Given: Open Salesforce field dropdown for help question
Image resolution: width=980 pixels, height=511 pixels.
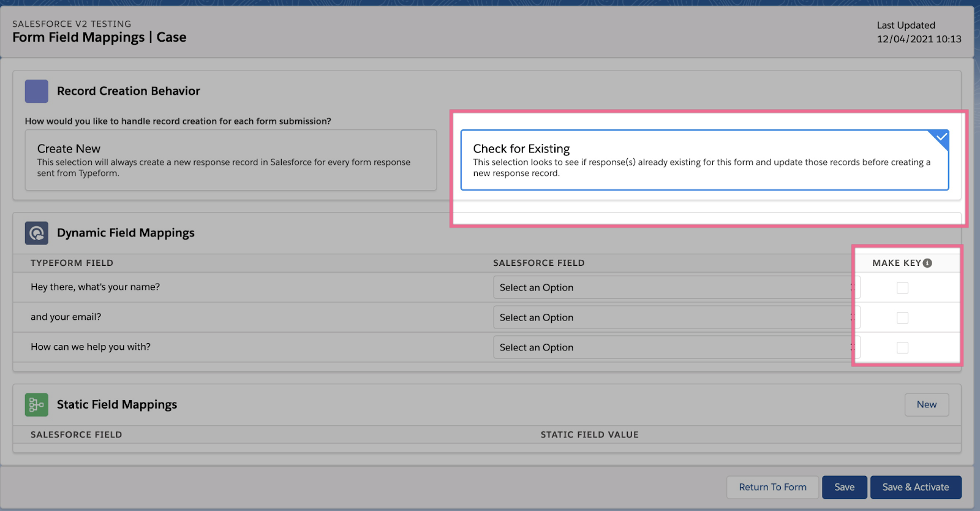Looking at the screenshot, I should [x=677, y=347].
